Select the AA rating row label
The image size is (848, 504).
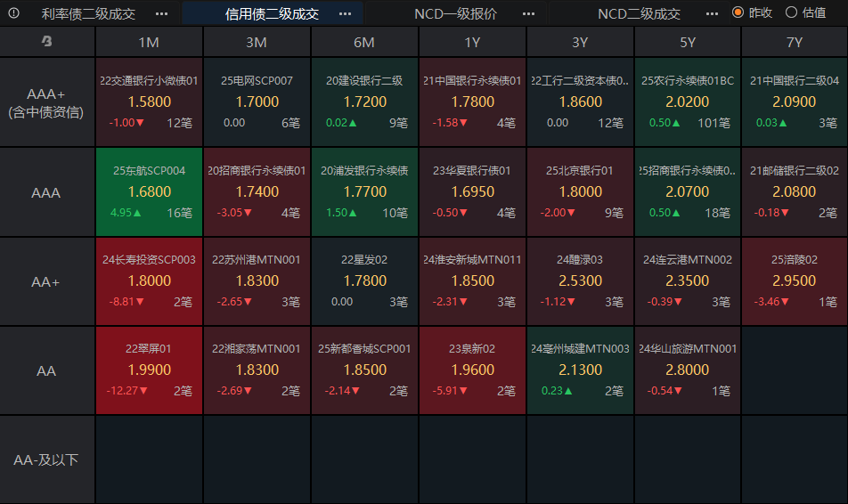point(46,371)
